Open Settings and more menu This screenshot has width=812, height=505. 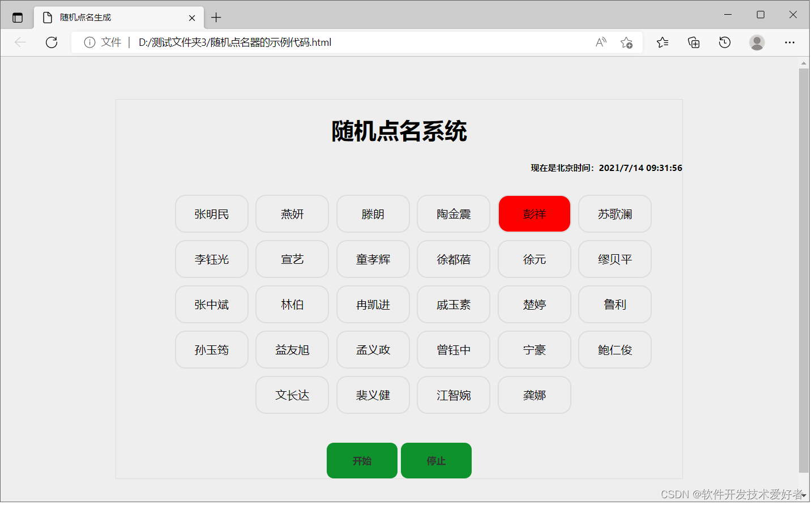[790, 42]
